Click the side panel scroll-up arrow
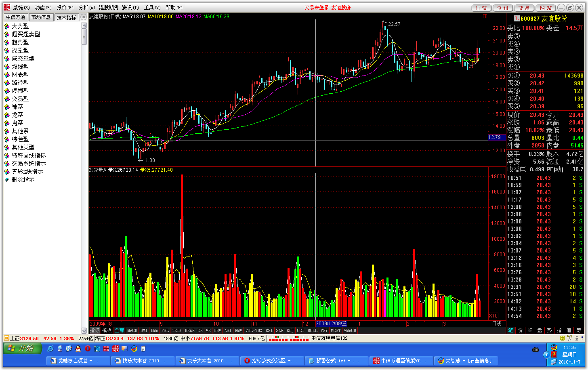Viewport: 588px width, 370px height. click(84, 25)
